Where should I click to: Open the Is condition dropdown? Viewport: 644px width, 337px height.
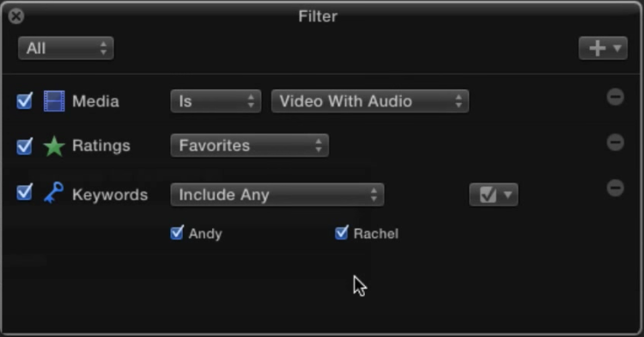click(x=216, y=101)
